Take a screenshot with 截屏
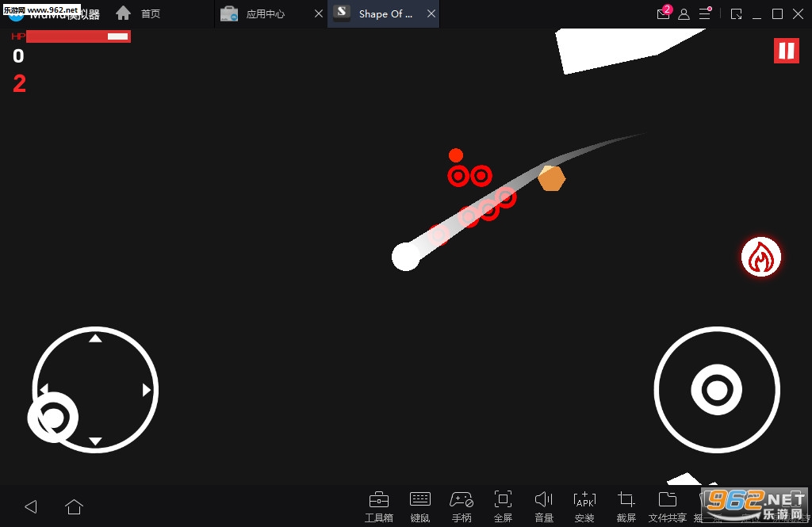The width and height of the screenshot is (812, 527). 626,507
